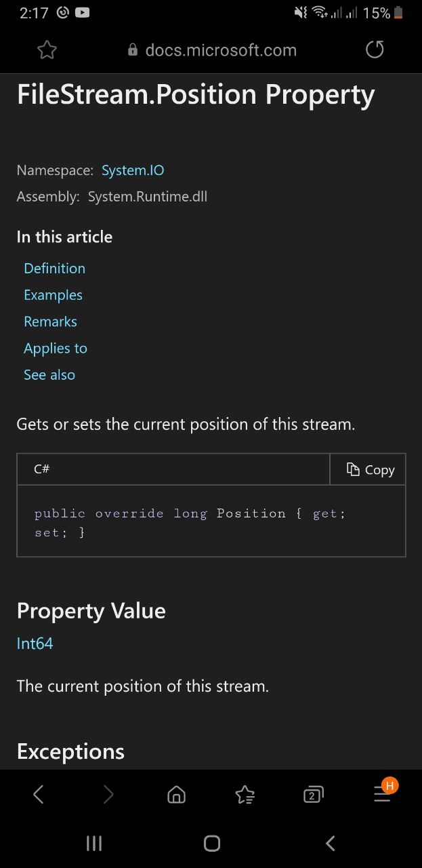Jump to the Examples section
422x868 pixels.
(53, 295)
